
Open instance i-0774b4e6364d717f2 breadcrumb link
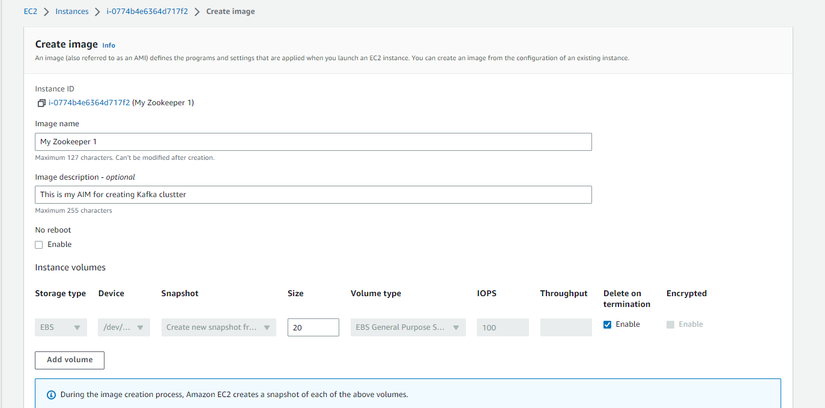click(x=147, y=12)
